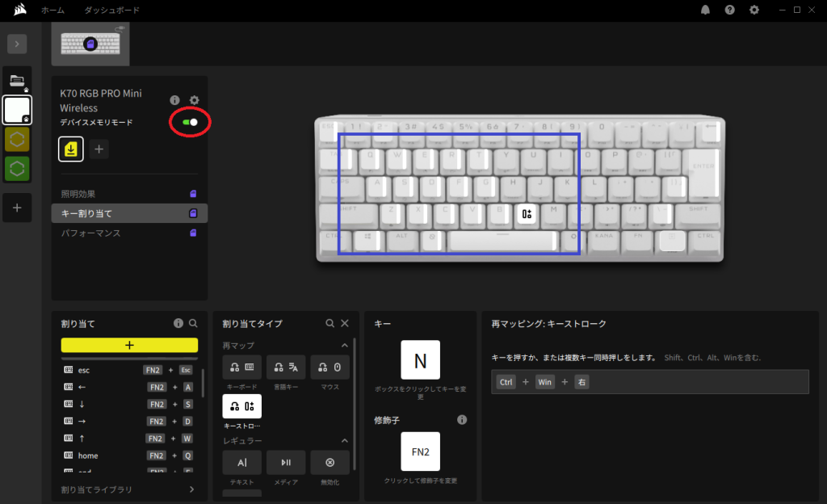Click the keystroke field showing Ctrl+Win+右

coord(650,382)
